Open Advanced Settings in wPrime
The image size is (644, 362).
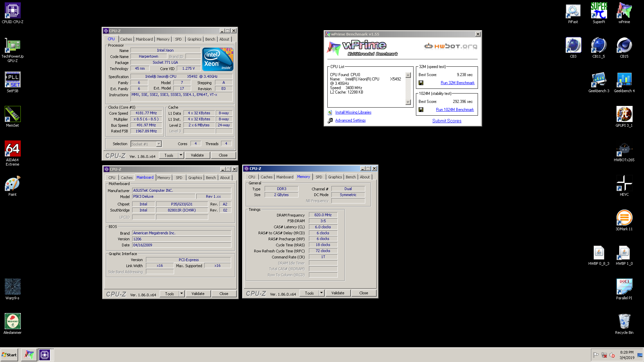[x=351, y=120]
